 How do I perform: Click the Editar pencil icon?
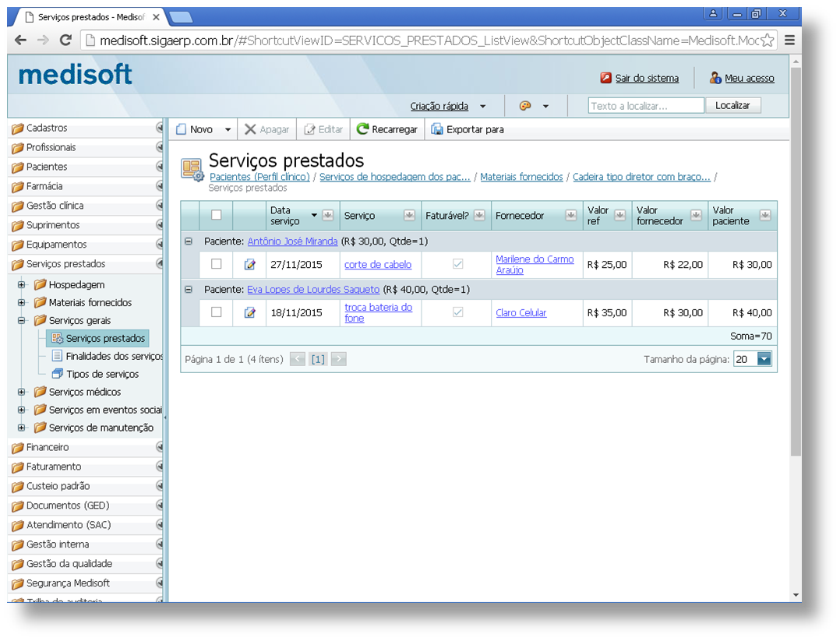(309, 129)
